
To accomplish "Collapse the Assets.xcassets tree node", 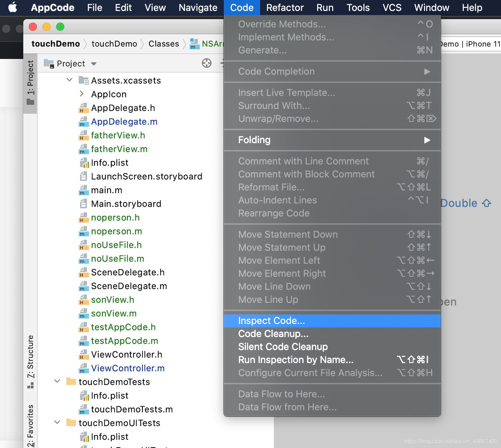I will coord(69,80).
